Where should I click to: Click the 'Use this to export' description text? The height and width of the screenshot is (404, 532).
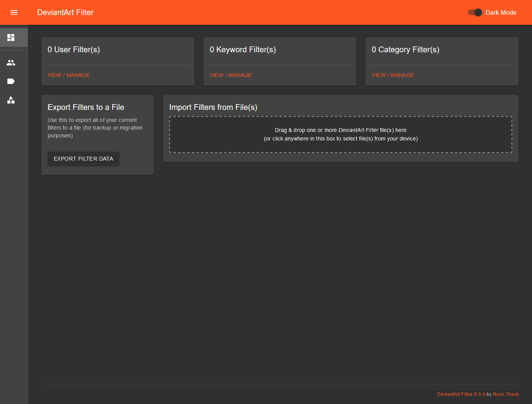click(x=95, y=128)
